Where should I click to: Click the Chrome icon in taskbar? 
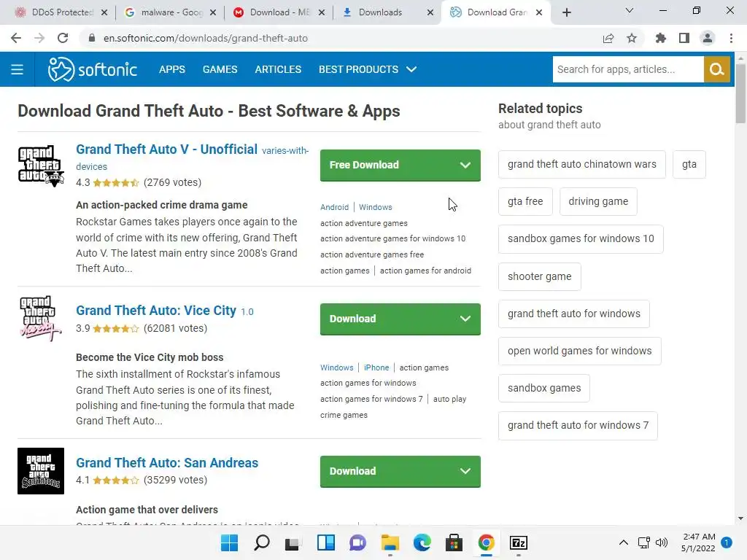pos(487,542)
